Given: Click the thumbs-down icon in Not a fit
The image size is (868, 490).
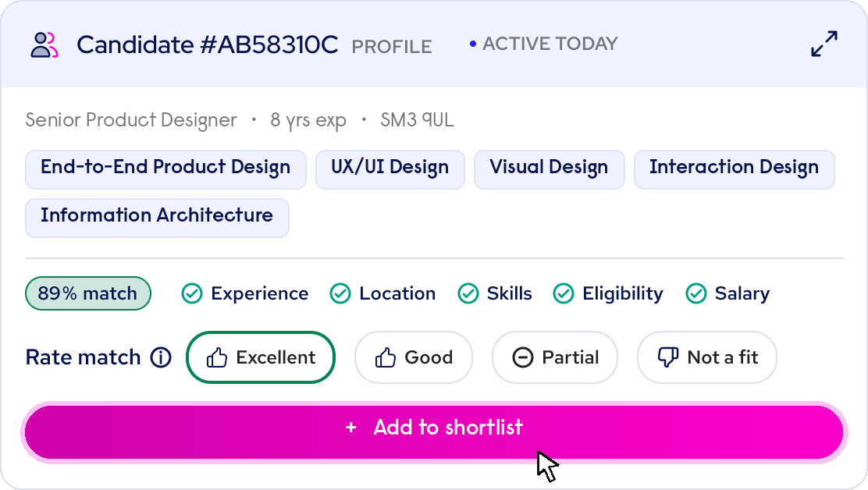Looking at the screenshot, I should 667,357.
